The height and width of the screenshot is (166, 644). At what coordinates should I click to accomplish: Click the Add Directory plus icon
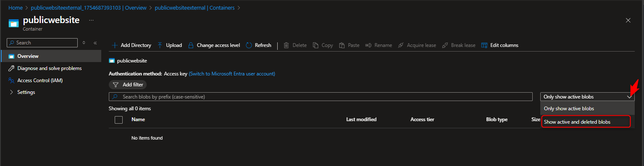pos(115,45)
